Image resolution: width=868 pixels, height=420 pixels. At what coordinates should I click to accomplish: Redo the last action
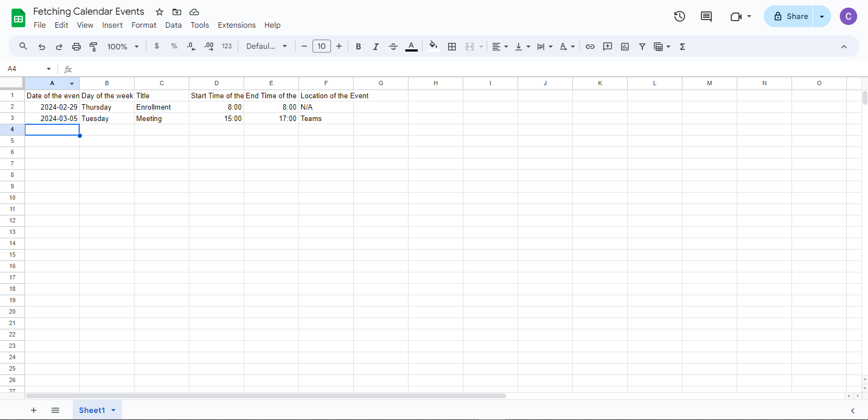pos(59,47)
